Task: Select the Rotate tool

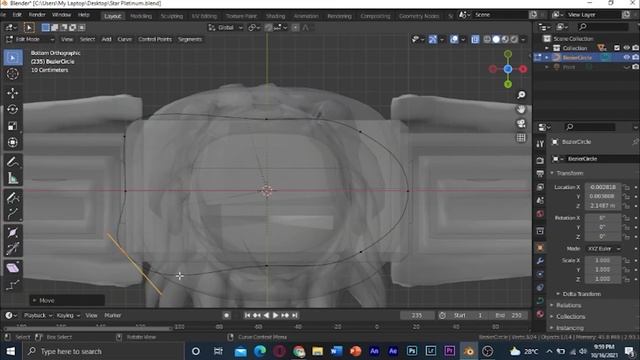Action: pyautogui.click(x=13, y=109)
